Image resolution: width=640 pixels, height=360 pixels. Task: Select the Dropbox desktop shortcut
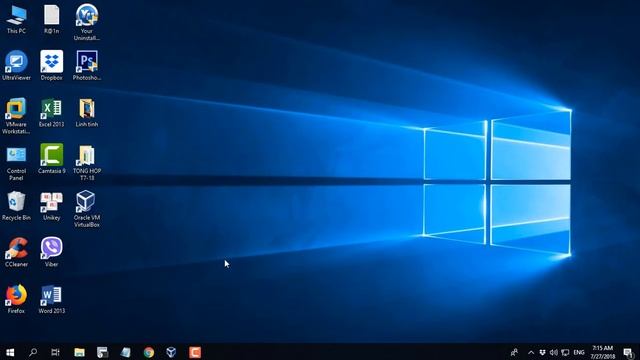(51, 65)
